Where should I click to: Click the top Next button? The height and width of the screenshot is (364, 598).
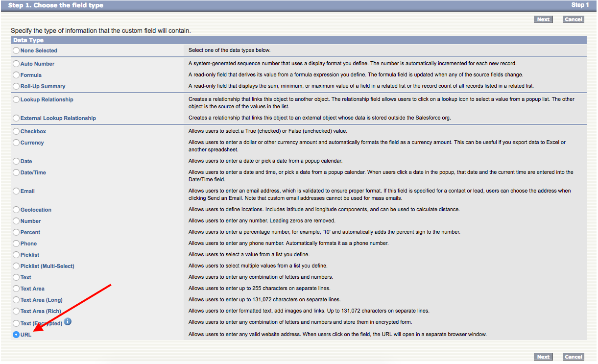[543, 20]
